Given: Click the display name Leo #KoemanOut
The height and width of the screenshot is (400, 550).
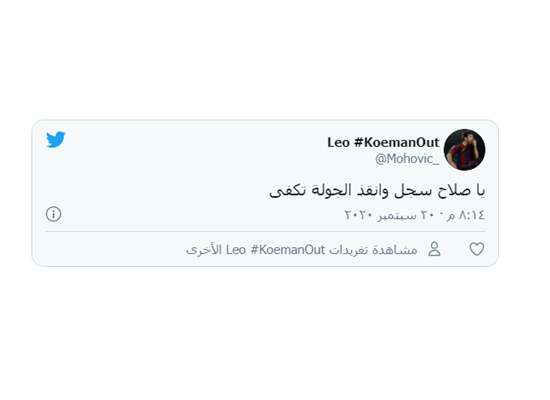Looking at the screenshot, I should click(x=383, y=142).
